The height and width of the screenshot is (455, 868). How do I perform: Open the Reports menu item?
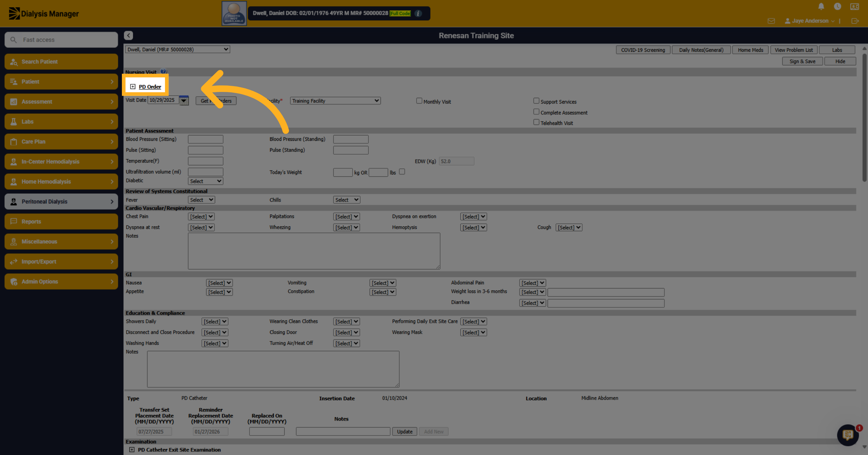[x=61, y=222]
